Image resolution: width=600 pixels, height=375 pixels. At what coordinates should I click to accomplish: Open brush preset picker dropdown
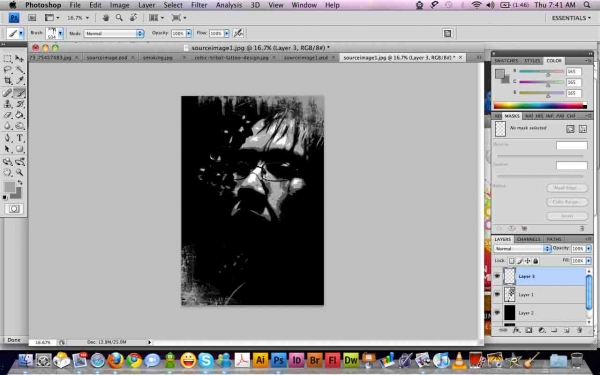click(60, 34)
